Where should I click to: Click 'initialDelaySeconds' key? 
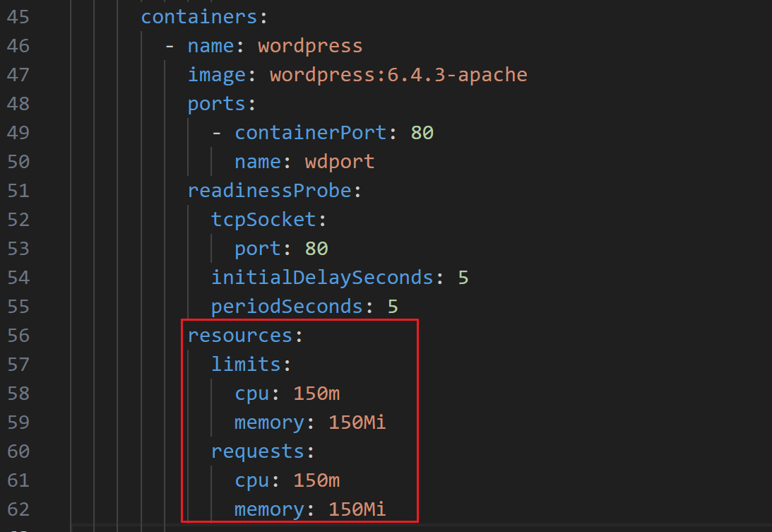[x=322, y=278]
